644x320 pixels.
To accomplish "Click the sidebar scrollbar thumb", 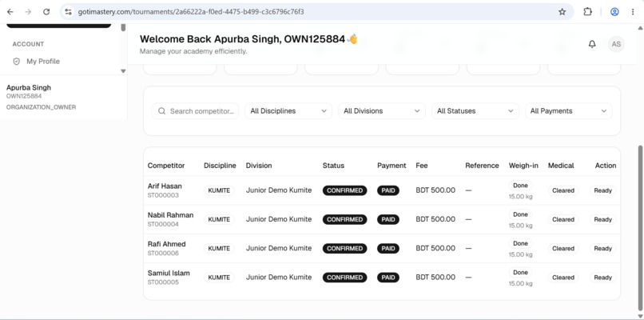I will click(x=123, y=27).
